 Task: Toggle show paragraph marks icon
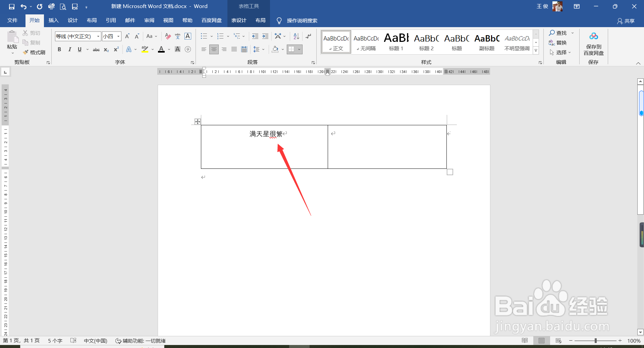click(308, 36)
